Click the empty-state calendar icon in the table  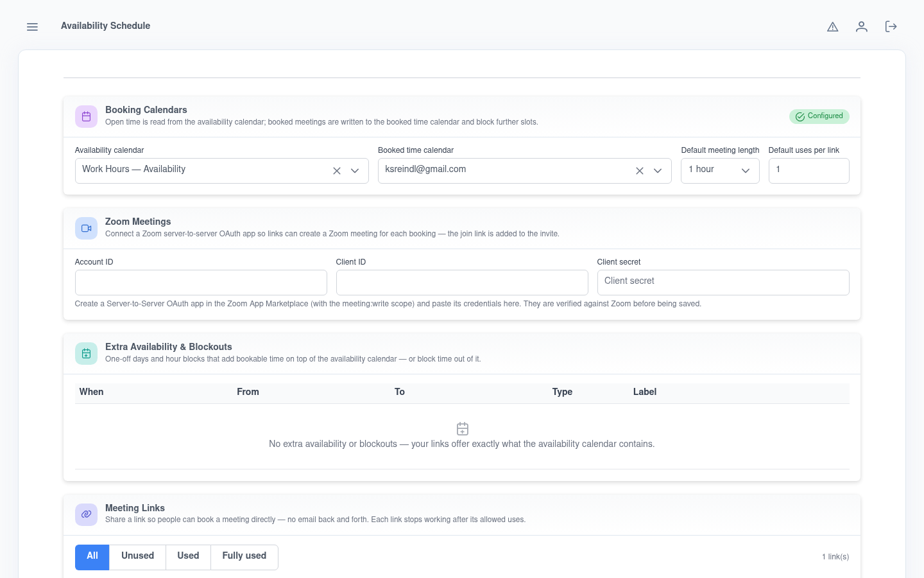pos(463,428)
